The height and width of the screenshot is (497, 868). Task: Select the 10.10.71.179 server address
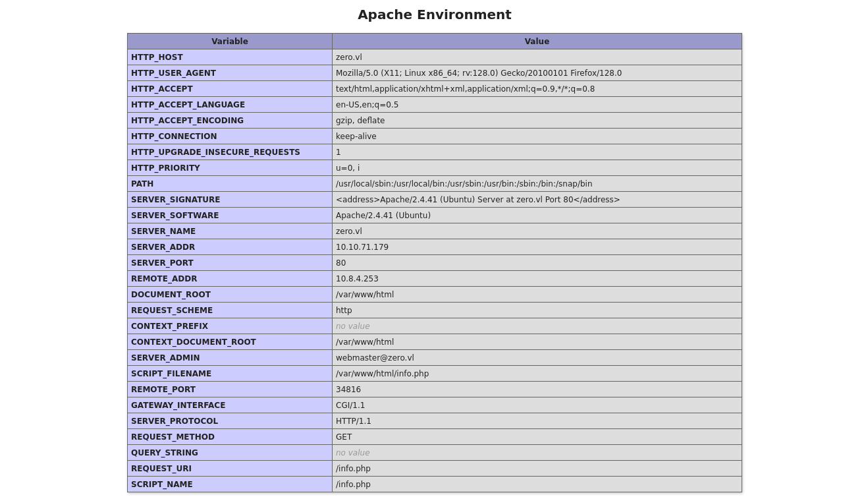[362, 247]
